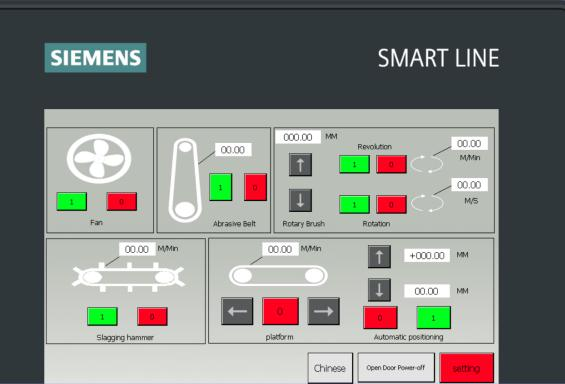The height and width of the screenshot is (384, 565).
Task: Open the red setting button
Action: tap(467, 368)
